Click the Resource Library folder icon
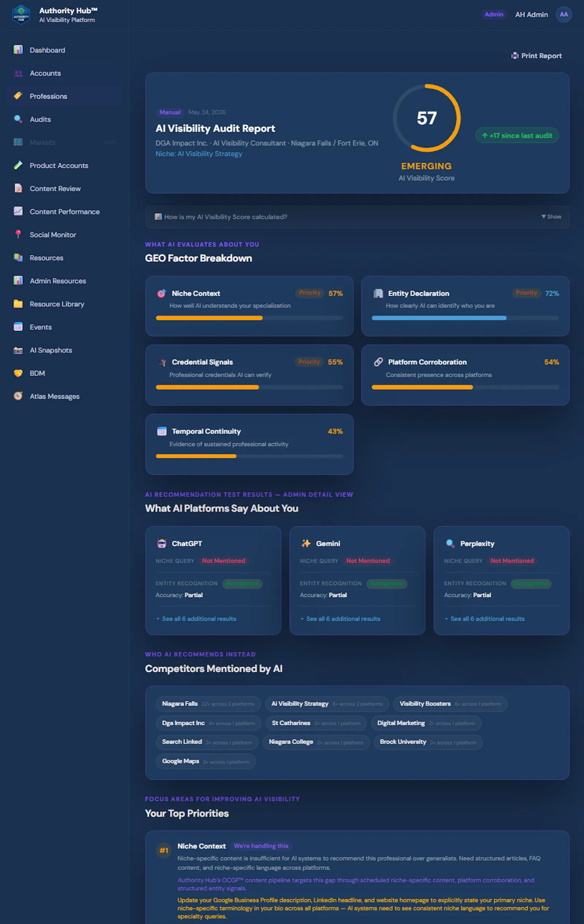584x924 pixels. pos(18,304)
